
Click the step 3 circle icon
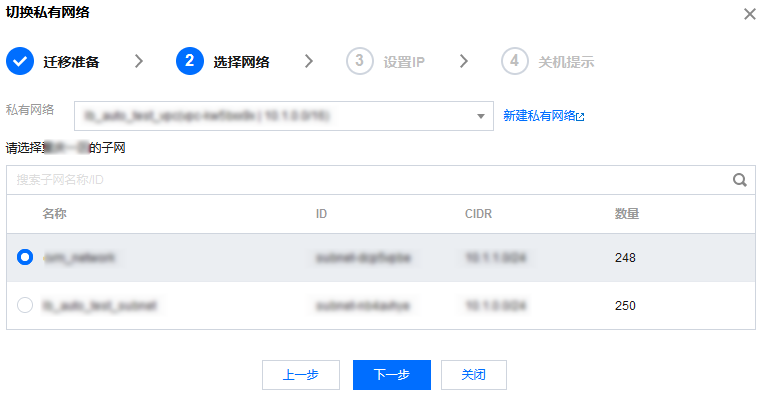[x=360, y=61]
